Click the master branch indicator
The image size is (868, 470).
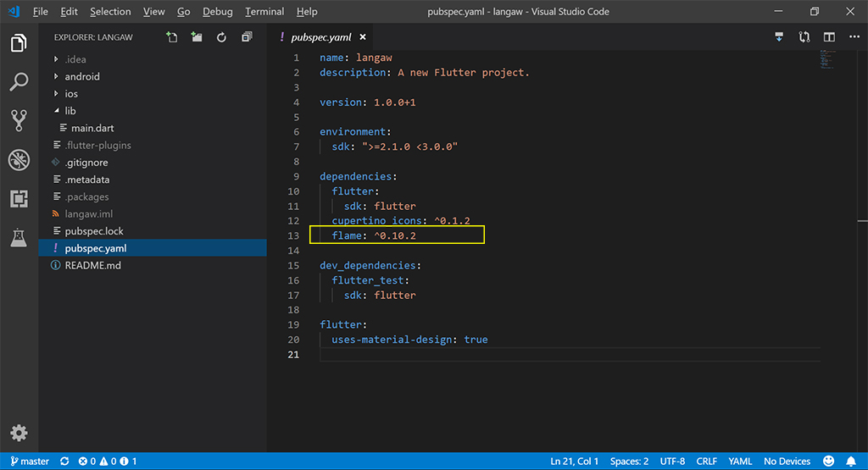point(30,462)
